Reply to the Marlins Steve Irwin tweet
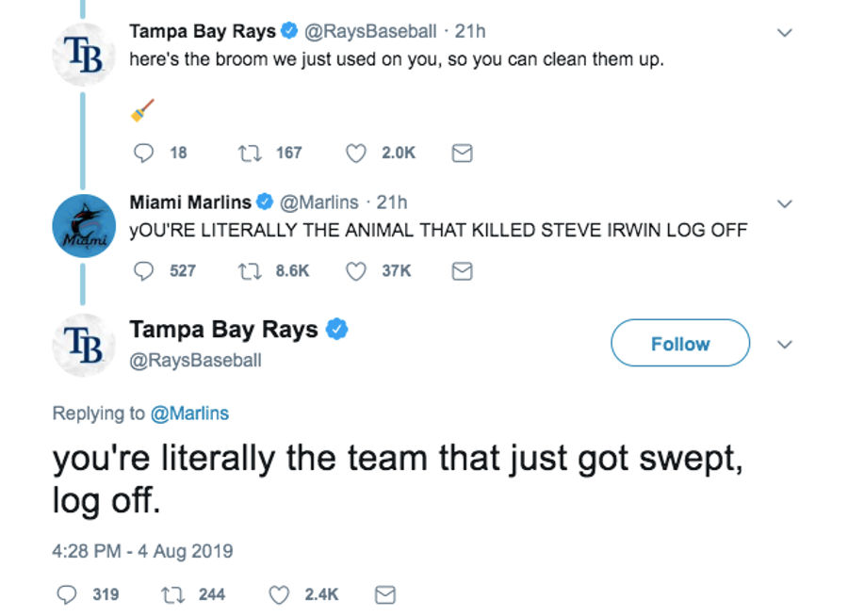Viewport: 848px width, 616px height. click(x=143, y=271)
